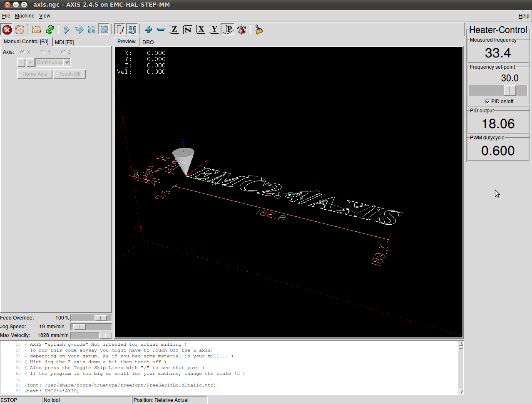Screen dimensions: 532x404
Task: Switch to the X view
Action: pos(201,30)
